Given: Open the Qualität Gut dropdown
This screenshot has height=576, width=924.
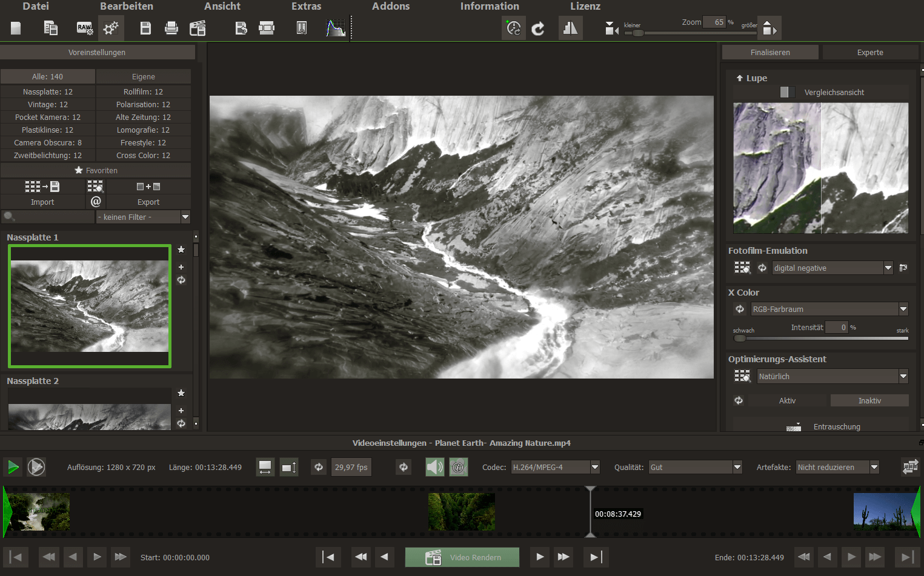Looking at the screenshot, I should click(696, 467).
